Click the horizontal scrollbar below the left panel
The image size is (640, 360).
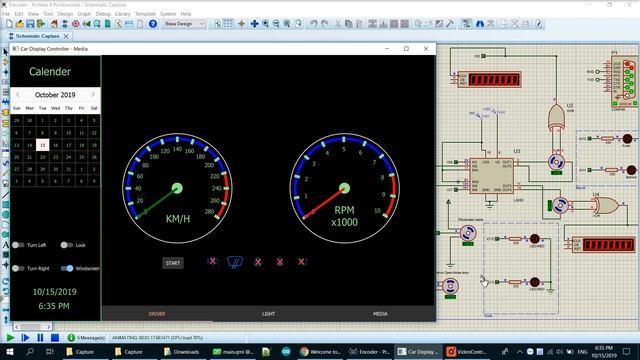[x=32, y=327]
